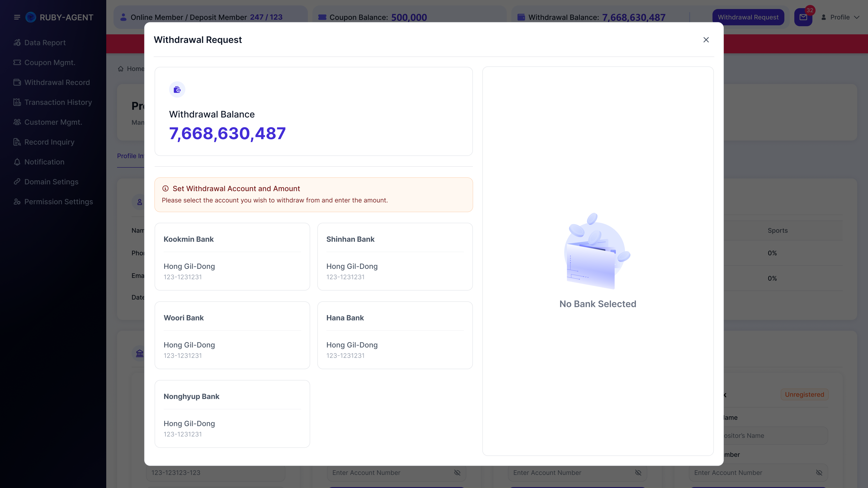Open Data Report from the sidebar
Image resolution: width=868 pixels, height=488 pixels.
click(45, 43)
